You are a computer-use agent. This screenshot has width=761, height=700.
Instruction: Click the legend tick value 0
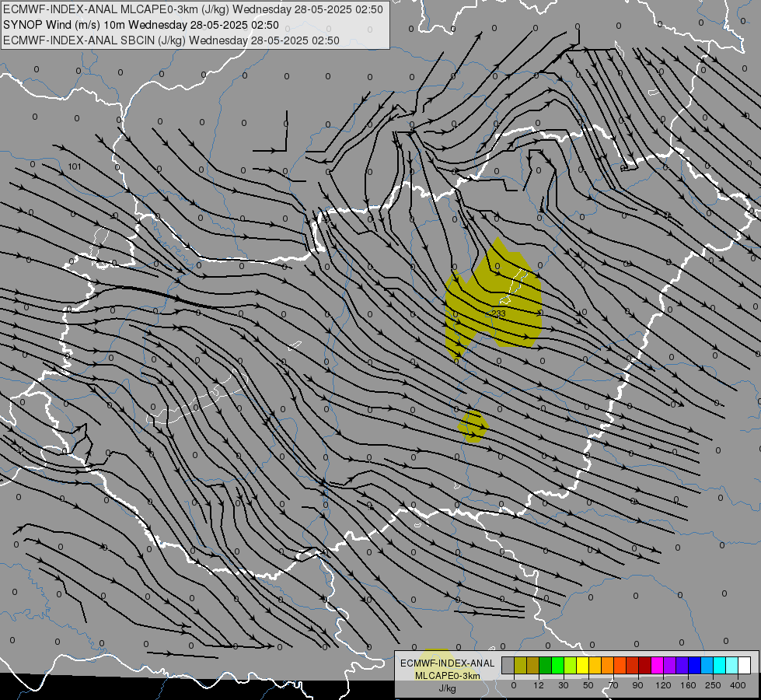click(x=514, y=685)
